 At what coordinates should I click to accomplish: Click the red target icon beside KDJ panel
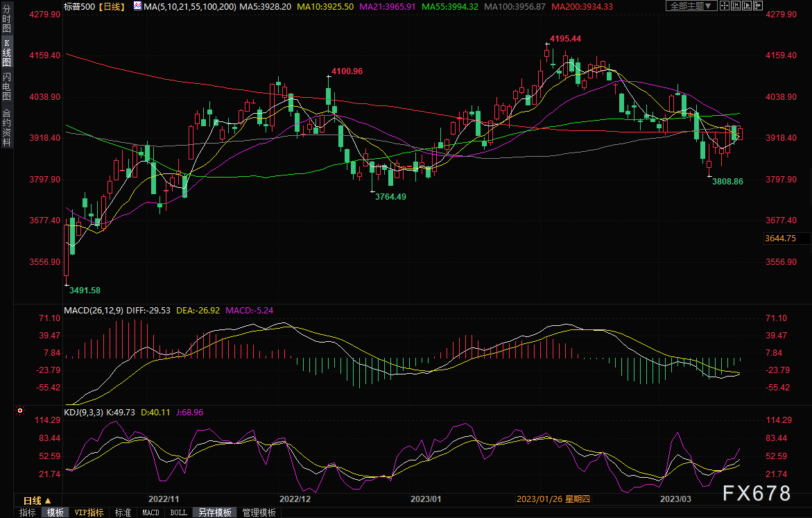20,411
